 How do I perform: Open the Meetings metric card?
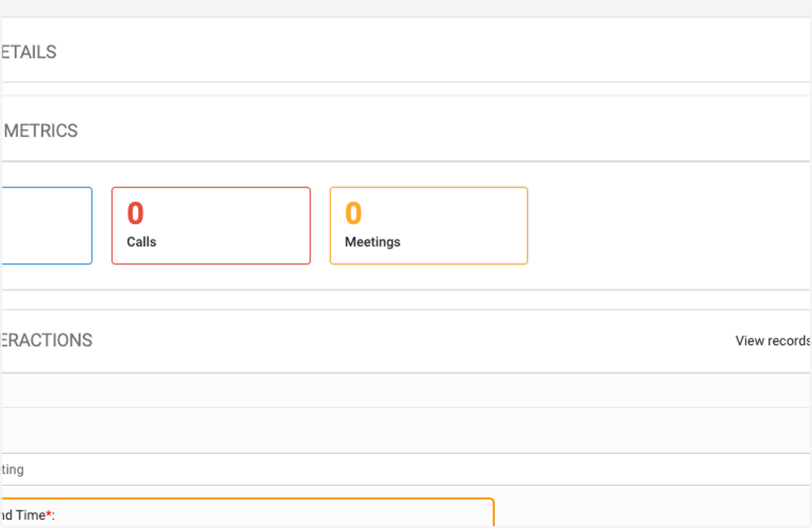pyautogui.click(x=429, y=226)
